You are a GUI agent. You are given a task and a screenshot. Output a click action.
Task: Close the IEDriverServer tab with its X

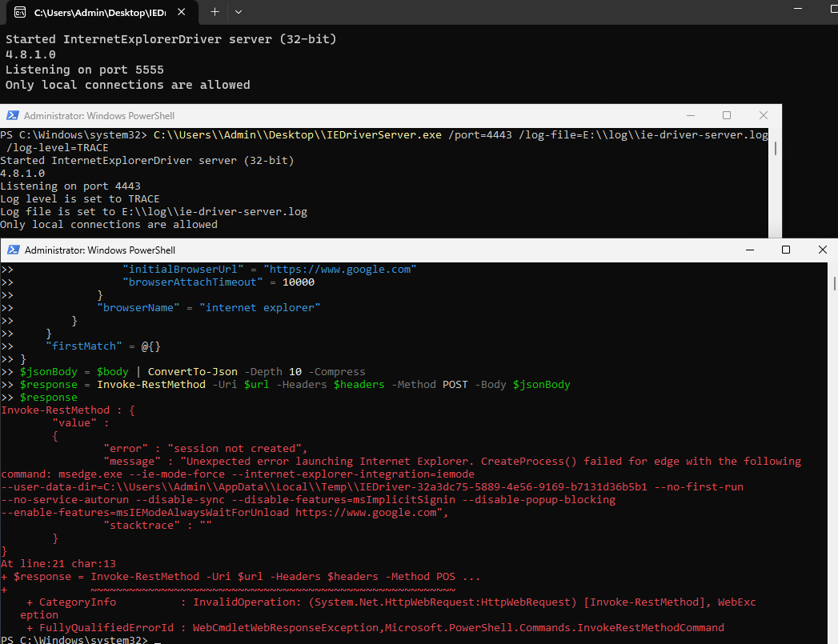click(179, 13)
